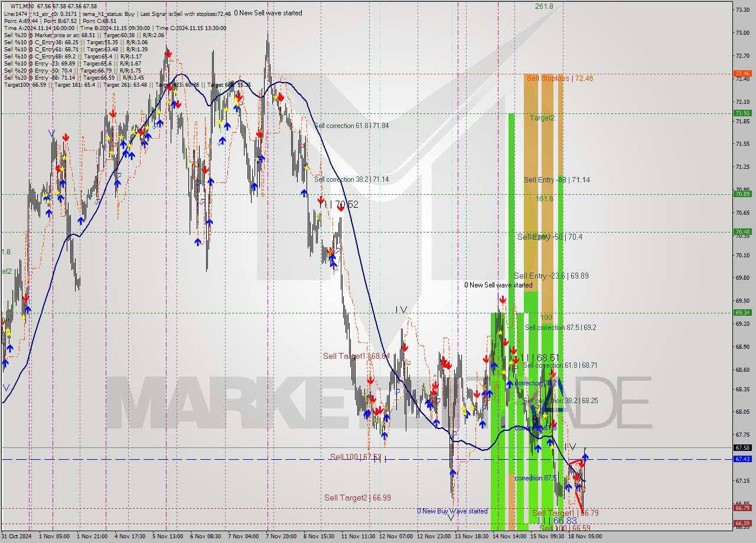Viewport: 756px width, 543px height.
Task: Click the '12 Nov 23:00' time label
Action: click(x=434, y=537)
